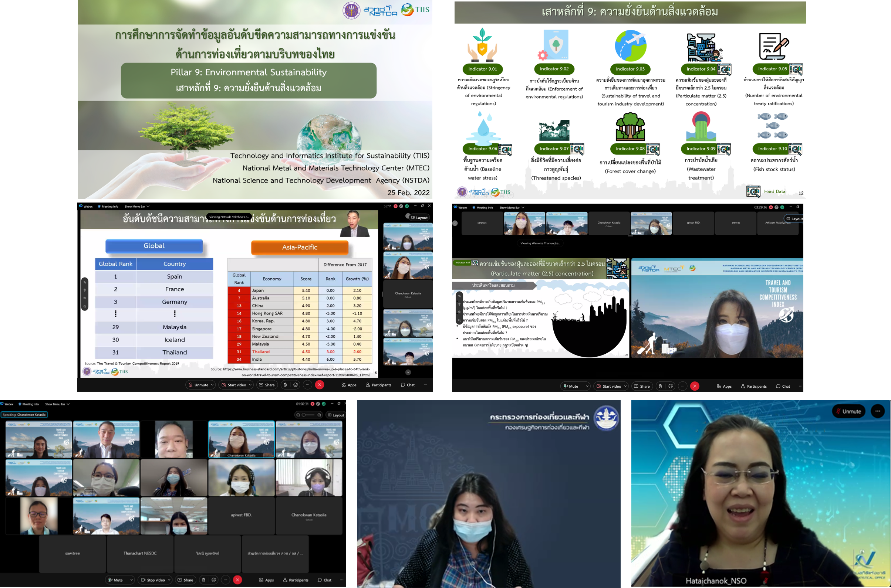Viewport: 891px width, 588px height.
Task: Click the zoom-in magnifier beside the Layout slider
Action: click(x=320, y=415)
